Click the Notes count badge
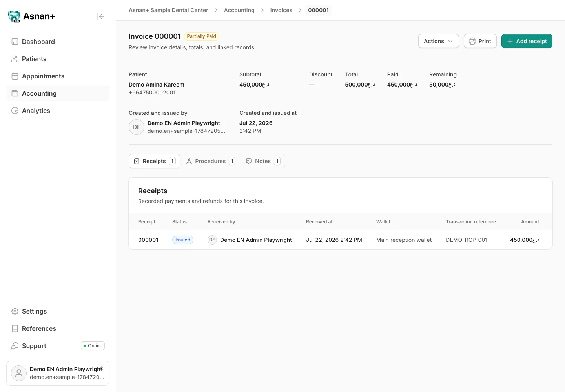565x392 pixels. tap(277, 161)
